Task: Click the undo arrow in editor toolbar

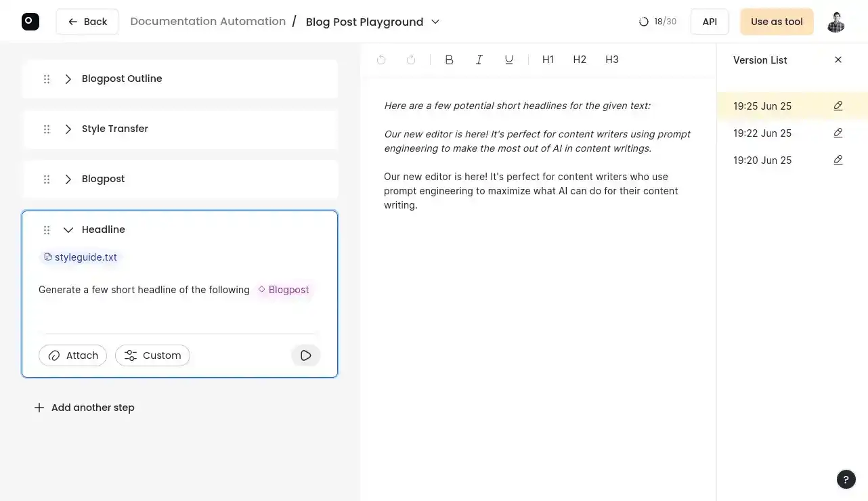Action: click(381, 60)
